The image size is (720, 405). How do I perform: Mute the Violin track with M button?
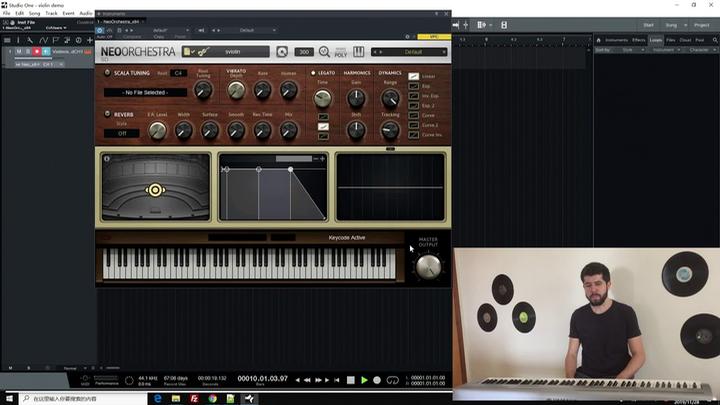(19, 52)
